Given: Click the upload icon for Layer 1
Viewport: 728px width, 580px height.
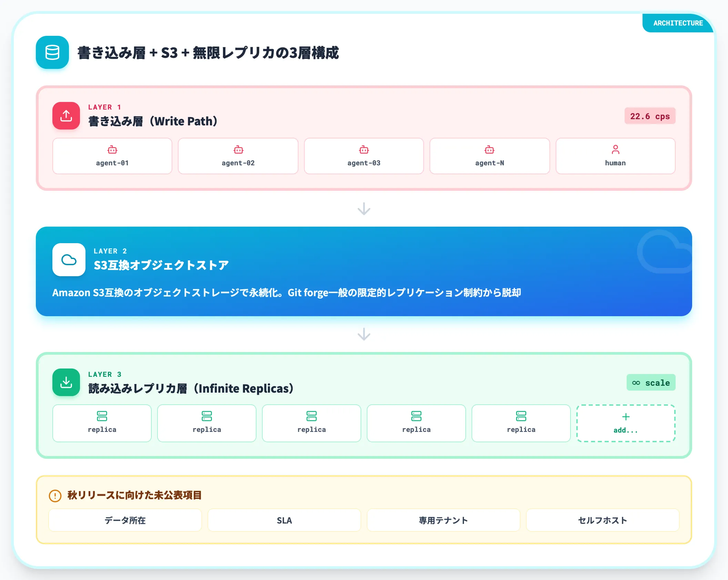Looking at the screenshot, I should pos(66,116).
